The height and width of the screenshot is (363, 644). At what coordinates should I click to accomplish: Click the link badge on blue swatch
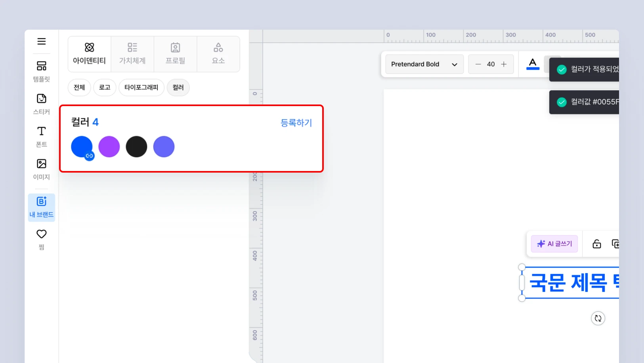pyautogui.click(x=90, y=156)
